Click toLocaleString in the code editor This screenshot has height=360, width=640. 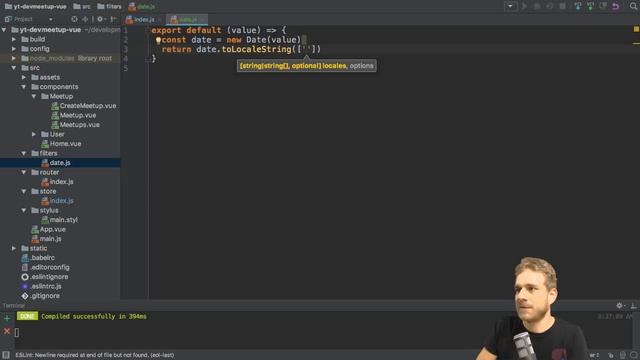(x=256, y=49)
